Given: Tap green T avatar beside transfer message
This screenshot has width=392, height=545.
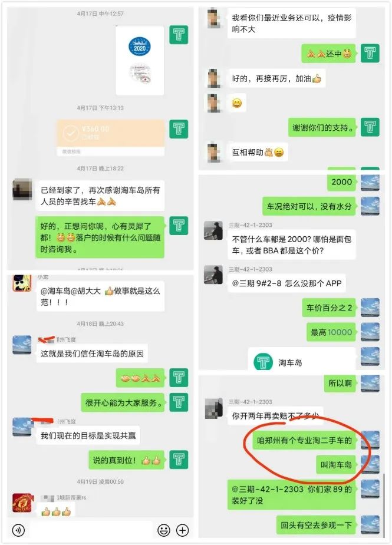Looking at the screenshot, I should click(x=179, y=129).
